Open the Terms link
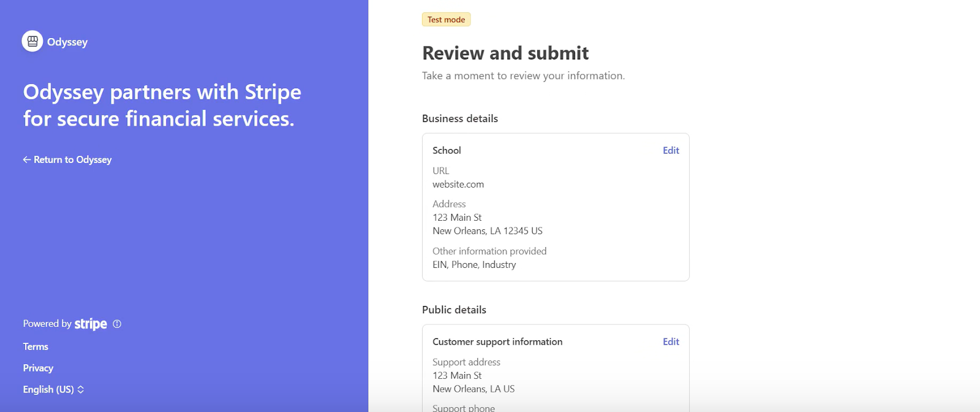The width and height of the screenshot is (980, 412). click(36, 346)
